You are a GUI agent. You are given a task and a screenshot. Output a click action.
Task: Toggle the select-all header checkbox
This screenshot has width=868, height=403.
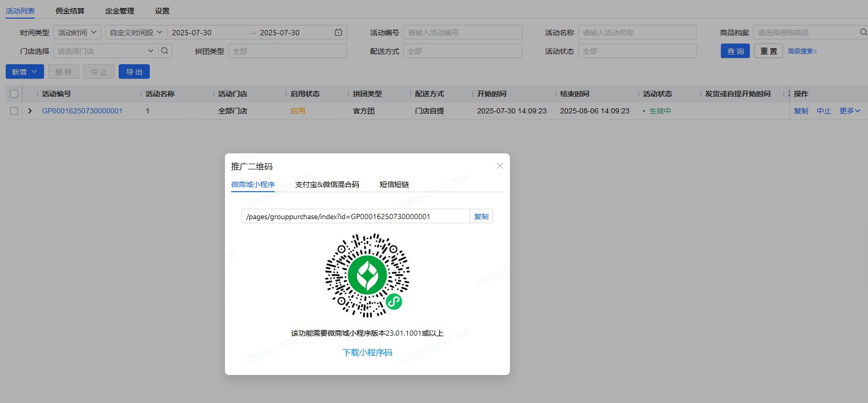[14, 94]
